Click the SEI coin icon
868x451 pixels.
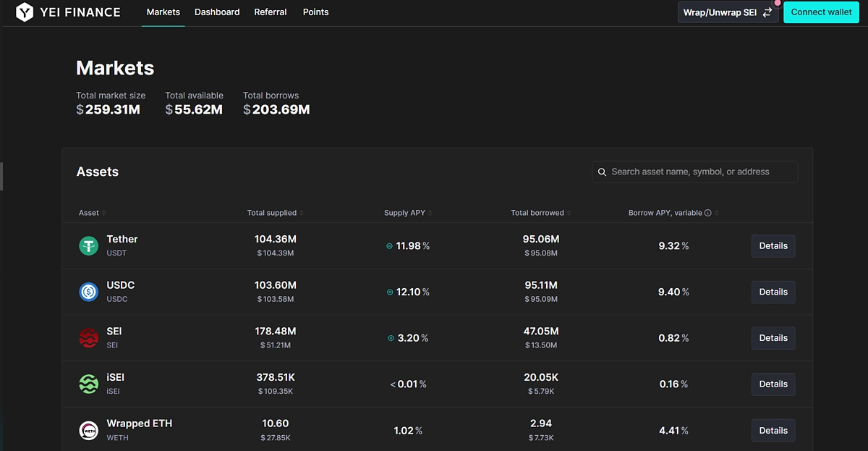88,338
